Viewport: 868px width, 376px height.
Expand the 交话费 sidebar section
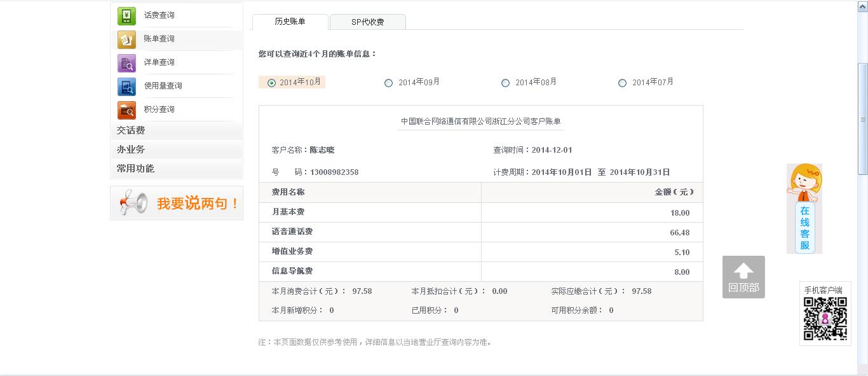131,130
